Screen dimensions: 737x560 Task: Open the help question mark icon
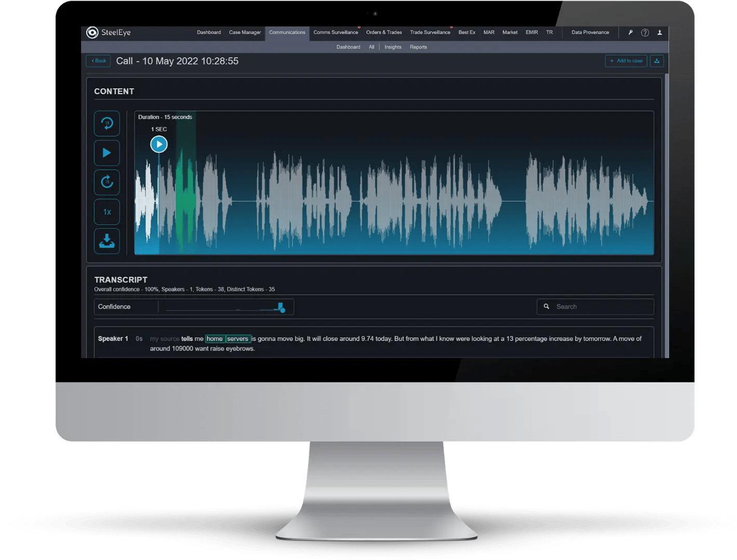pos(645,33)
